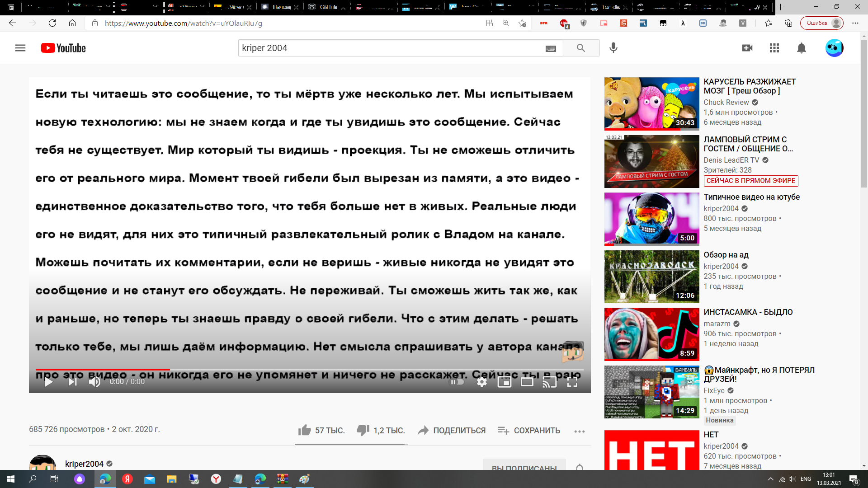Open WinRAR from the taskbar
The width and height of the screenshot is (868, 488).
coord(283,479)
